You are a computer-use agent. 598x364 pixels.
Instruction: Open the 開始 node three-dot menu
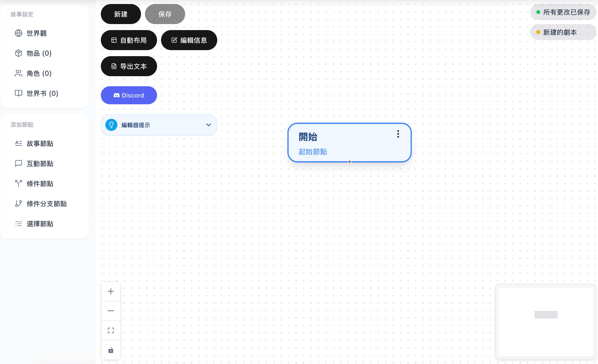398,134
